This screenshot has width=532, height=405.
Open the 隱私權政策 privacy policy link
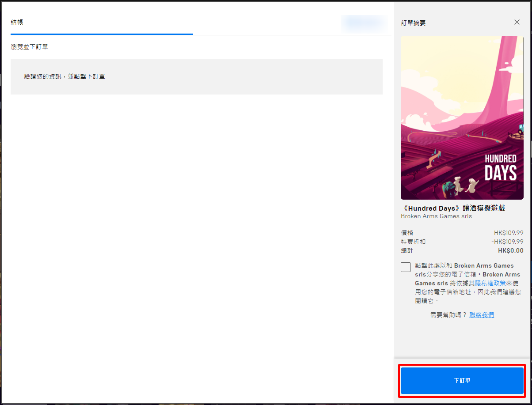pos(490,283)
